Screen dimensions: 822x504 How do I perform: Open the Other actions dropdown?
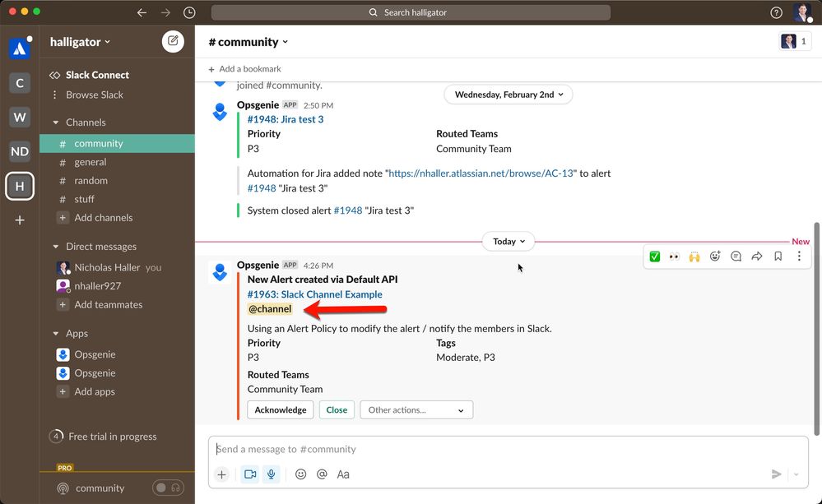pos(416,409)
